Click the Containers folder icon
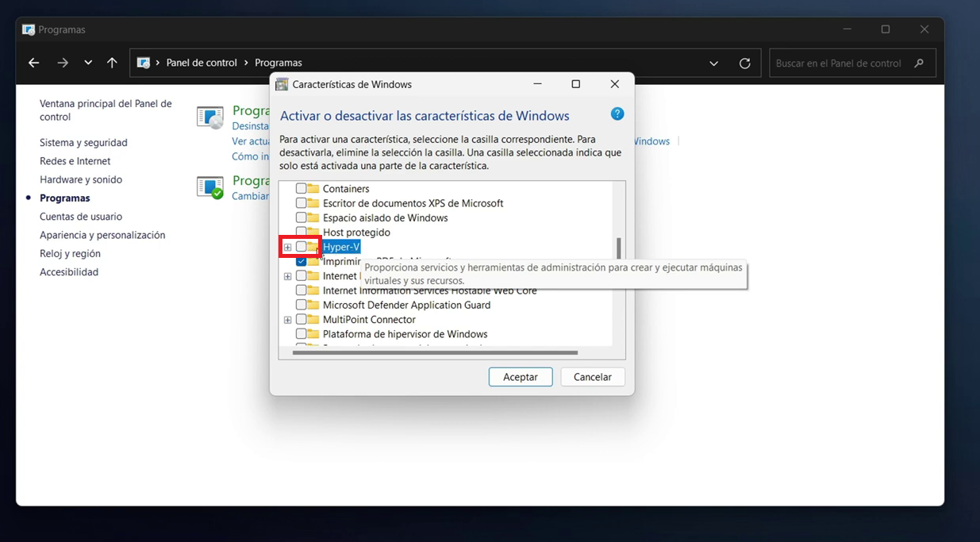This screenshot has width=980, height=542. [x=313, y=189]
